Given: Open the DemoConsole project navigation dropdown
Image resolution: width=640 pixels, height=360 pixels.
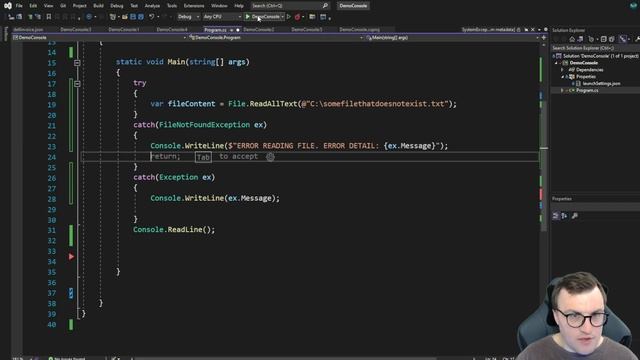Looking at the screenshot, I should (99, 38).
